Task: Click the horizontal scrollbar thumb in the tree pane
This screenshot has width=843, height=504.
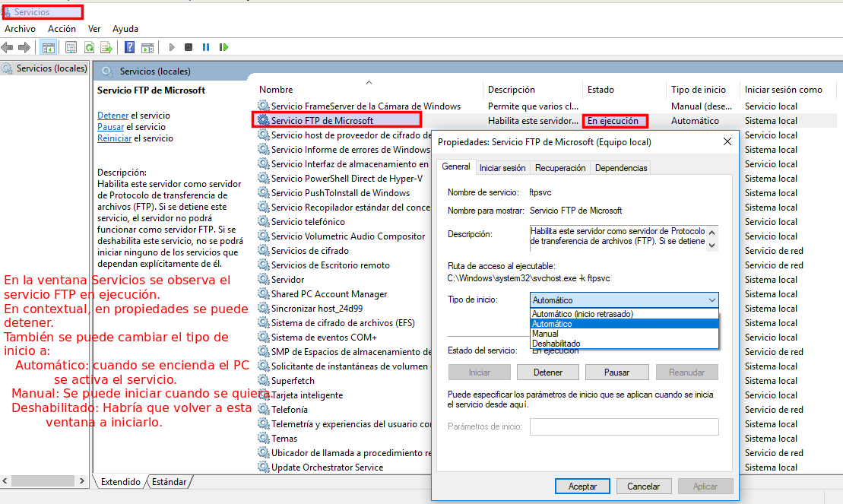Action: pyautogui.click(x=43, y=480)
